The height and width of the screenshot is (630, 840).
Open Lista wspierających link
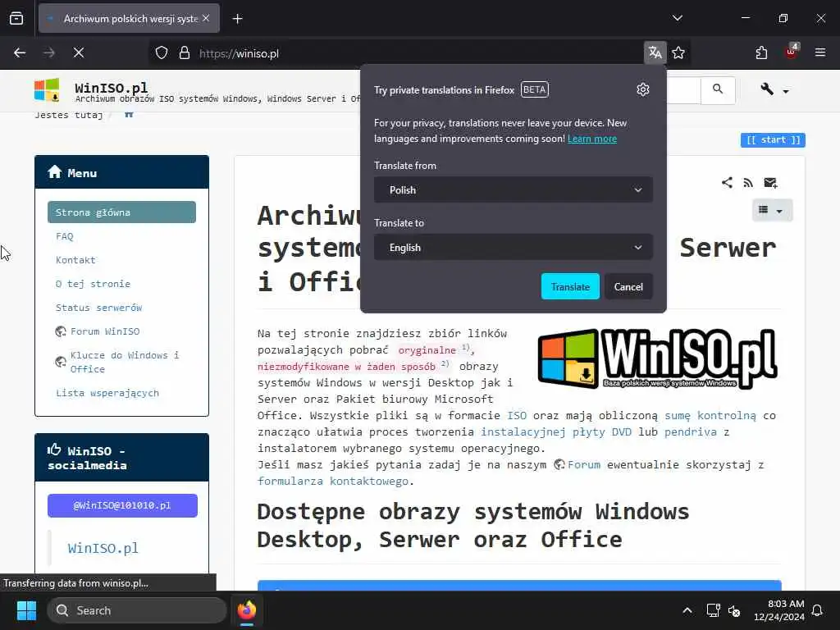pyautogui.click(x=107, y=393)
